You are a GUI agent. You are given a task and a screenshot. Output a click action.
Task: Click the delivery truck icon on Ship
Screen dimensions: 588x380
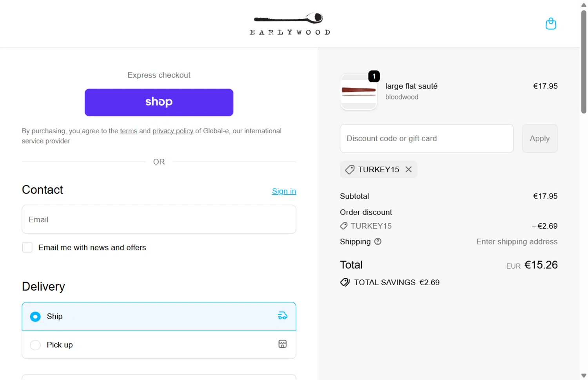[x=283, y=316]
